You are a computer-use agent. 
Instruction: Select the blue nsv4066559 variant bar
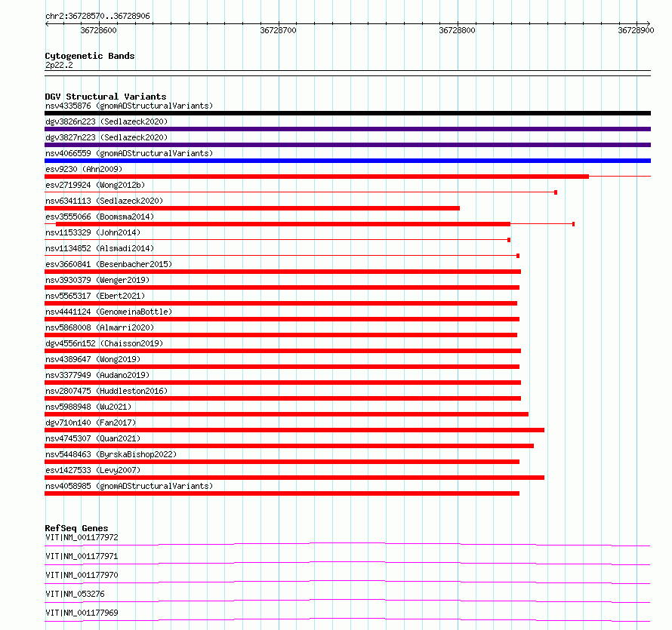pyautogui.click(x=347, y=161)
